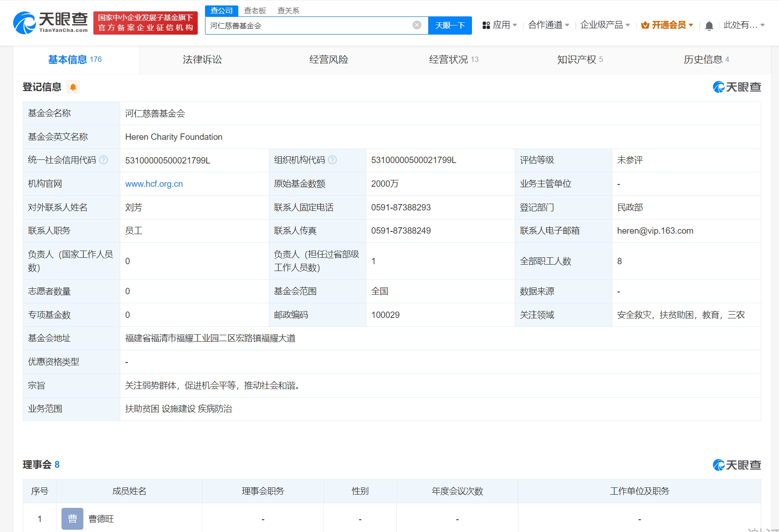Expand the 企业级产品 dropdown
Image resolution: width=779 pixels, height=532 pixels.
point(605,25)
